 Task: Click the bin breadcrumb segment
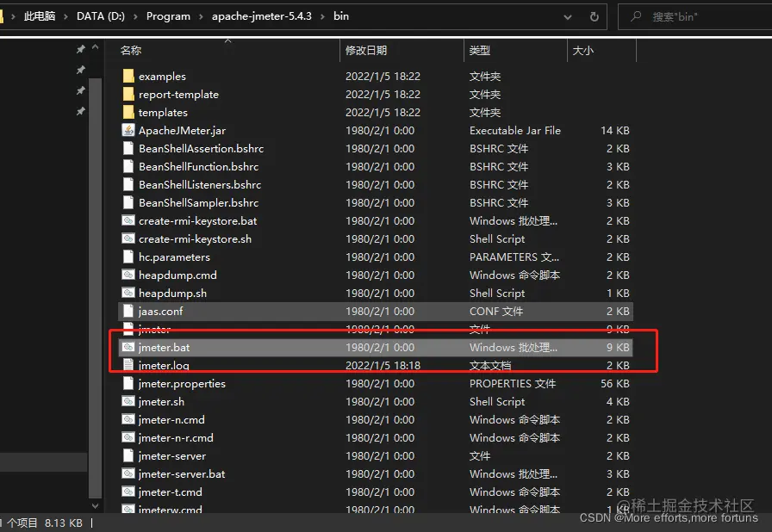tap(341, 16)
